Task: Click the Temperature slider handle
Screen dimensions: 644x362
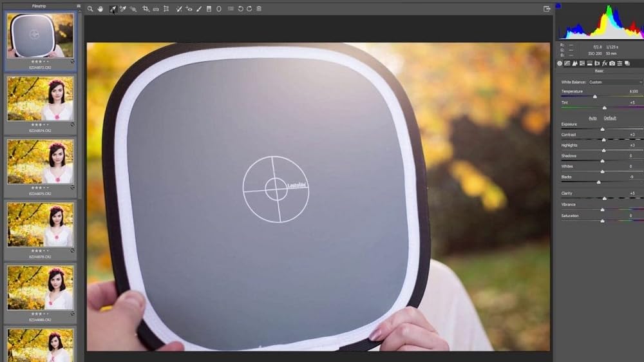Action: pyautogui.click(x=594, y=97)
